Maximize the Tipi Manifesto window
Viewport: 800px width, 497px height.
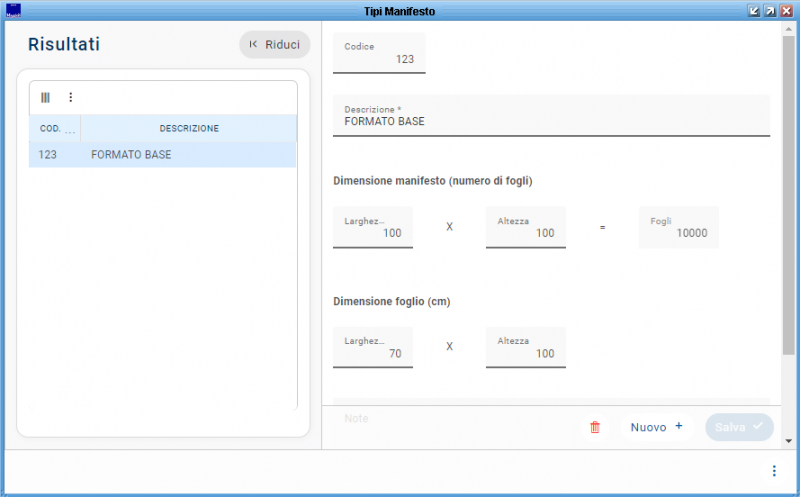[770, 10]
